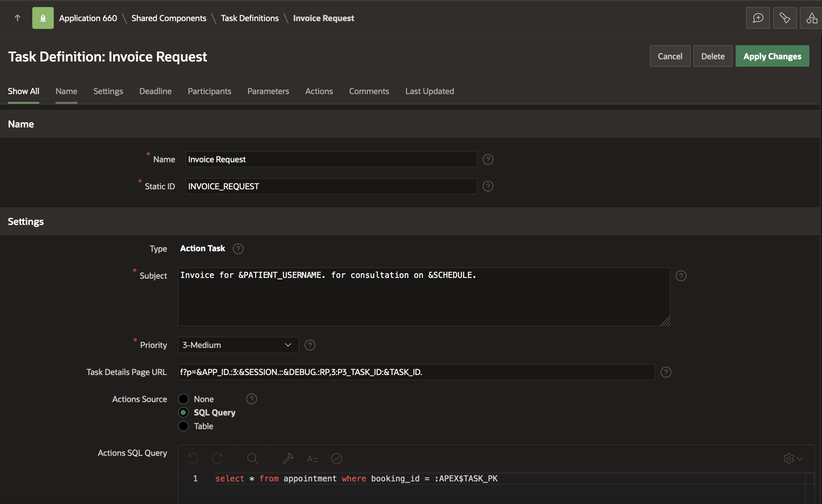Click the up arrow navigation icon
The image size is (822, 504).
click(x=17, y=18)
